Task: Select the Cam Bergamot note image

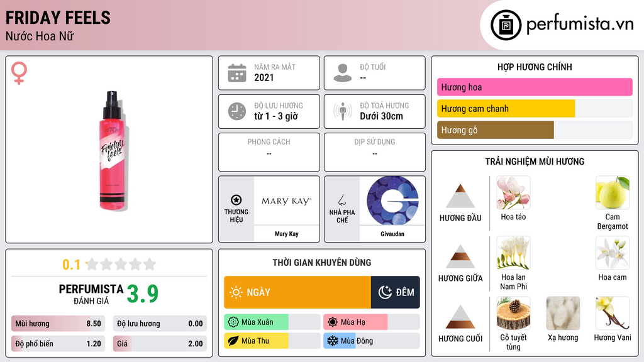Action: [613, 193]
